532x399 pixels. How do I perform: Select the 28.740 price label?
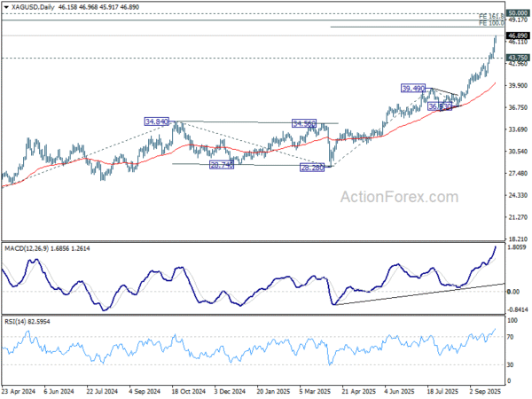[222, 165]
